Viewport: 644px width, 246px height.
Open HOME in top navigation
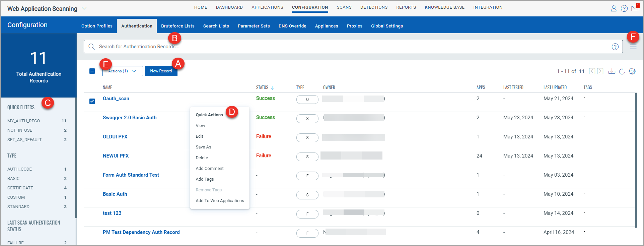(x=201, y=7)
